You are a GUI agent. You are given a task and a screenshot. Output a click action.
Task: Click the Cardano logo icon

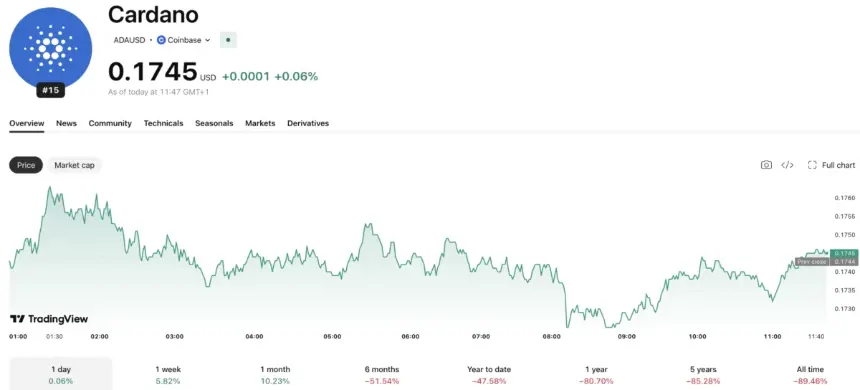pos(50,48)
